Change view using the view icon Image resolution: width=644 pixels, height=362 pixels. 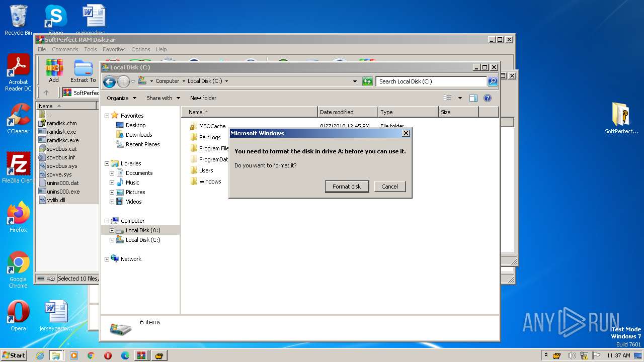pyautogui.click(x=448, y=98)
